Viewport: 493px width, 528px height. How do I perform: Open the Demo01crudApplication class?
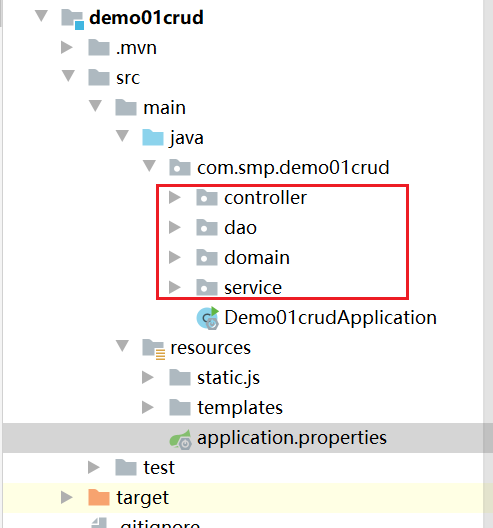(x=331, y=318)
